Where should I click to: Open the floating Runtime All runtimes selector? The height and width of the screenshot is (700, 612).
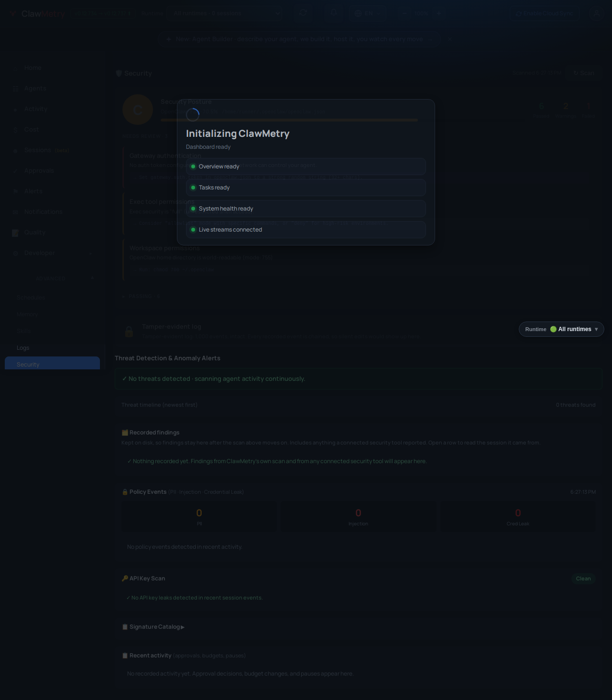click(561, 329)
